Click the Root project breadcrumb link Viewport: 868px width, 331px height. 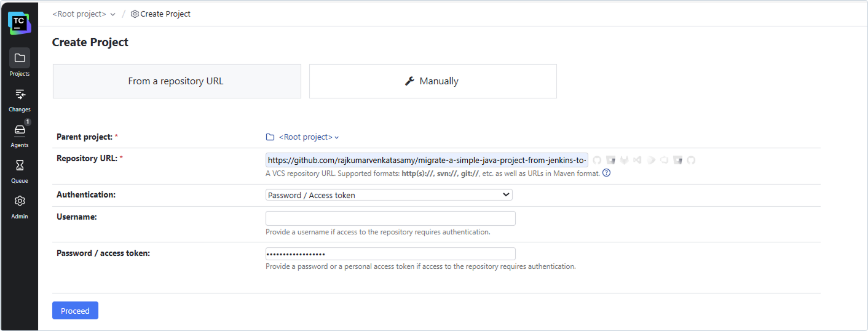tap(79, 14)
